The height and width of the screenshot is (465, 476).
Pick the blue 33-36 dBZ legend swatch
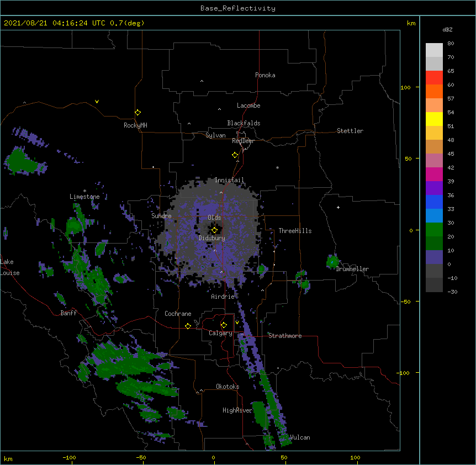point(434,202)
